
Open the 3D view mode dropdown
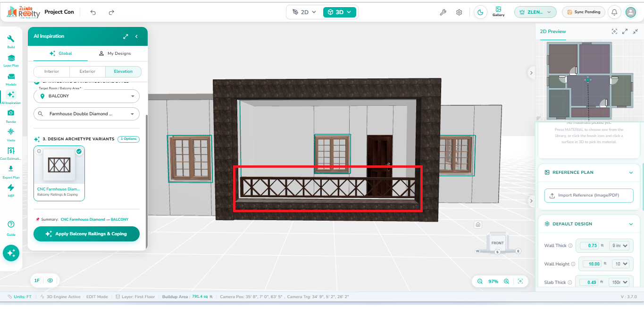[x=339, y=12]
